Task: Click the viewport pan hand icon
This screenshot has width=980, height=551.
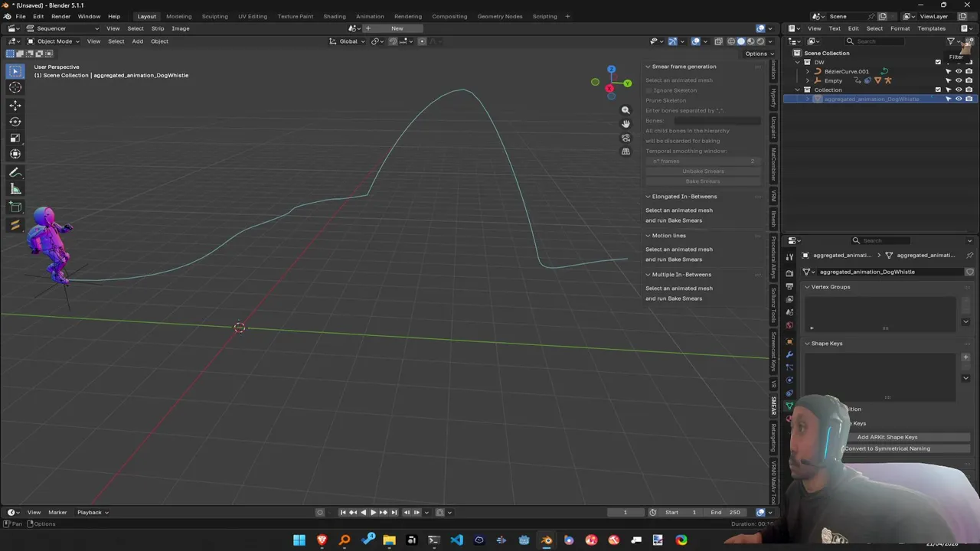Action: point(626,124)
